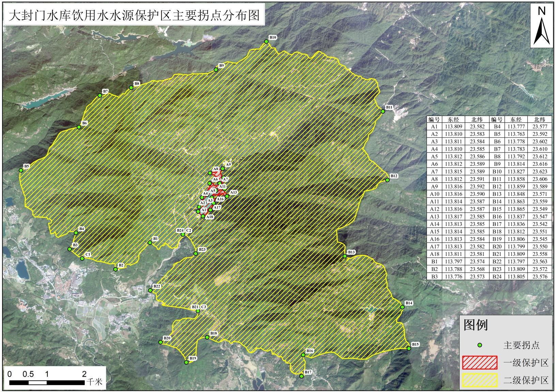Select the green marker labeled B10
The image size is (555, 392).
pyautogui.click(x=266, y=42)
